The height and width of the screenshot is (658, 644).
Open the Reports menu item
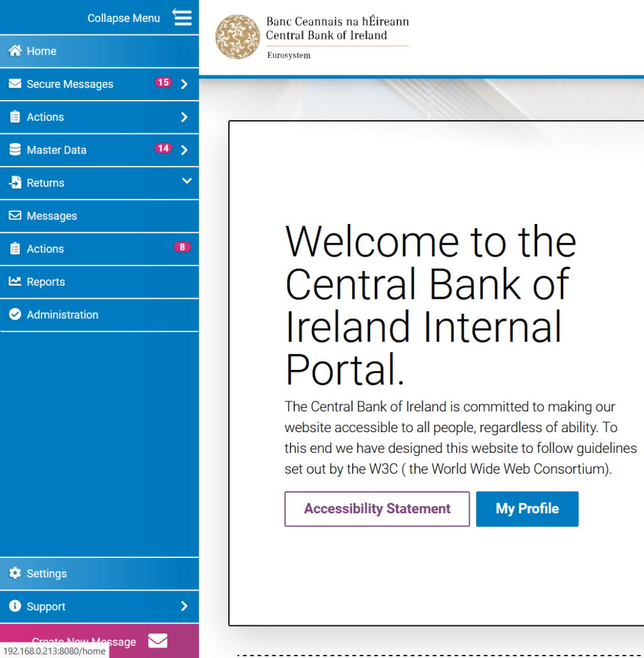pyautogui.click(x=99, y=282)
